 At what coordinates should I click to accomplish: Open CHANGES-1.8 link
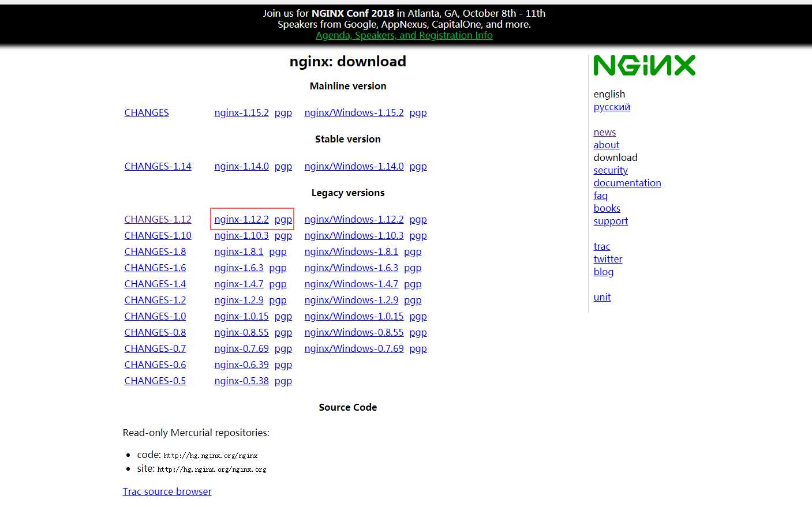click(155, 251)
